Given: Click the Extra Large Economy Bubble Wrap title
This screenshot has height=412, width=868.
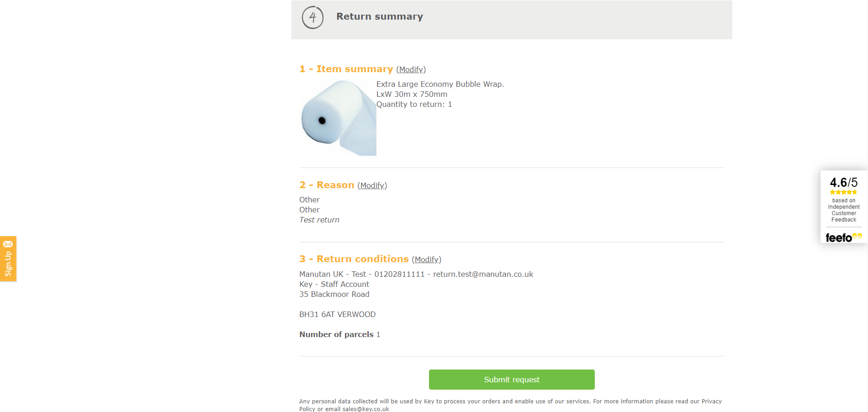Looking at the screenshot, I should (440, 84).
